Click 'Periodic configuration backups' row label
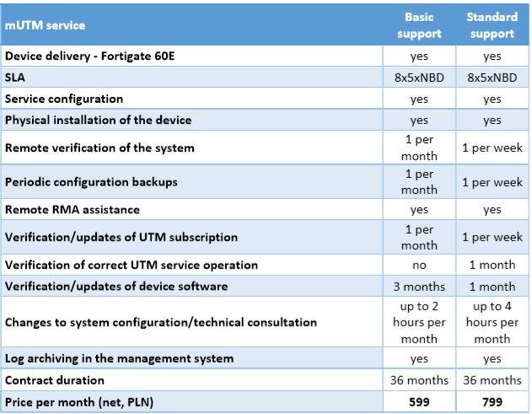Viewport: 532px width, 414px height. [91, 182]
